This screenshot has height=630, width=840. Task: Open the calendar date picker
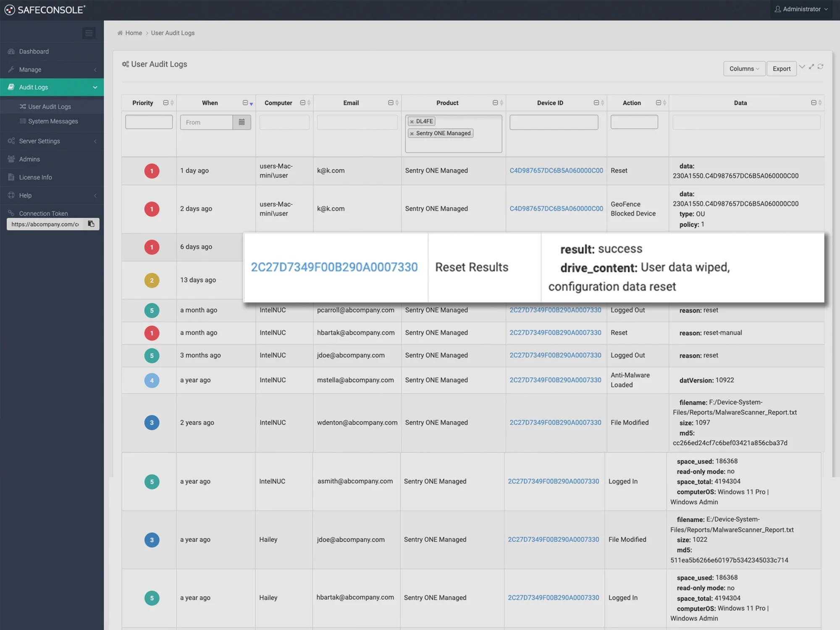coord(241,122)
